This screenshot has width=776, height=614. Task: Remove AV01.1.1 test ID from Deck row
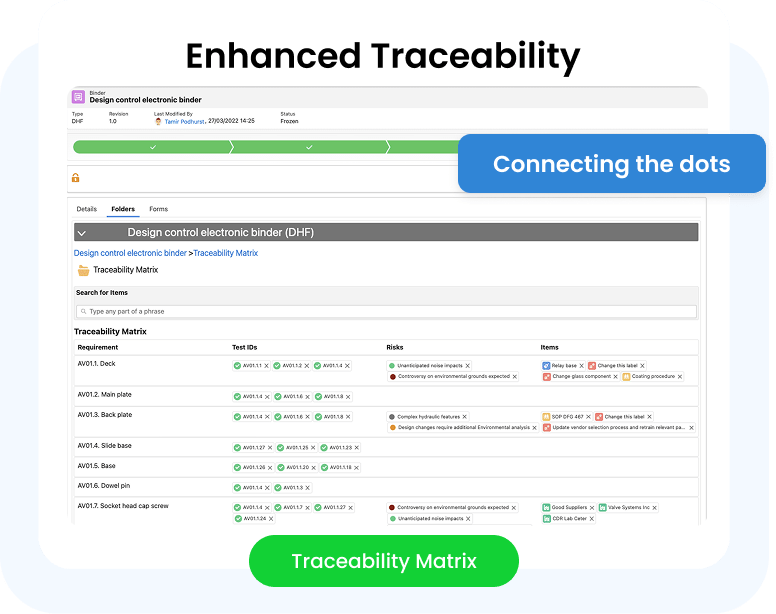[x=266, y=366]
